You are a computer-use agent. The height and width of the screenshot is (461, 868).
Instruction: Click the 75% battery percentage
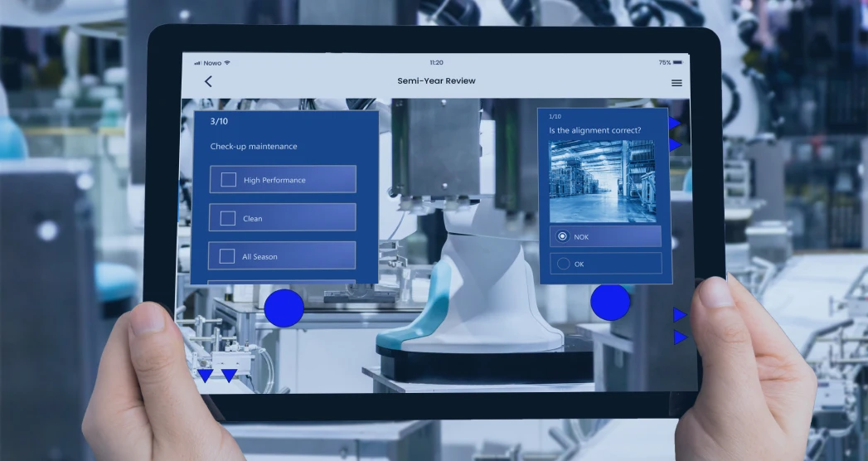(x=664, y=62)
